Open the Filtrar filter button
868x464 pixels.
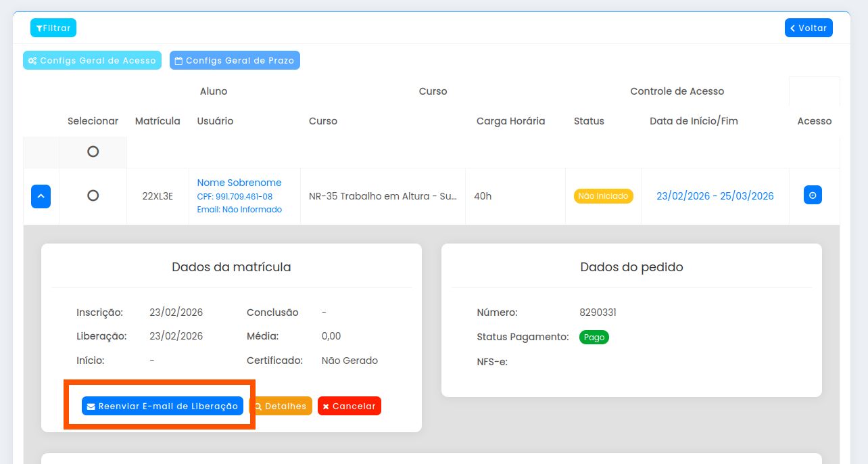click(x=53, y=28)
